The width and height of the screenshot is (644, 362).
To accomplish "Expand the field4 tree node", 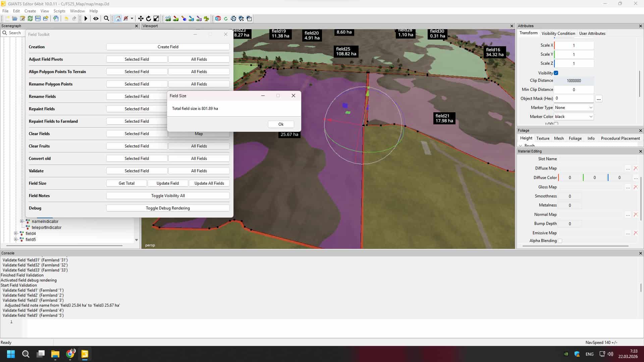I will click(x=15, y=233).
